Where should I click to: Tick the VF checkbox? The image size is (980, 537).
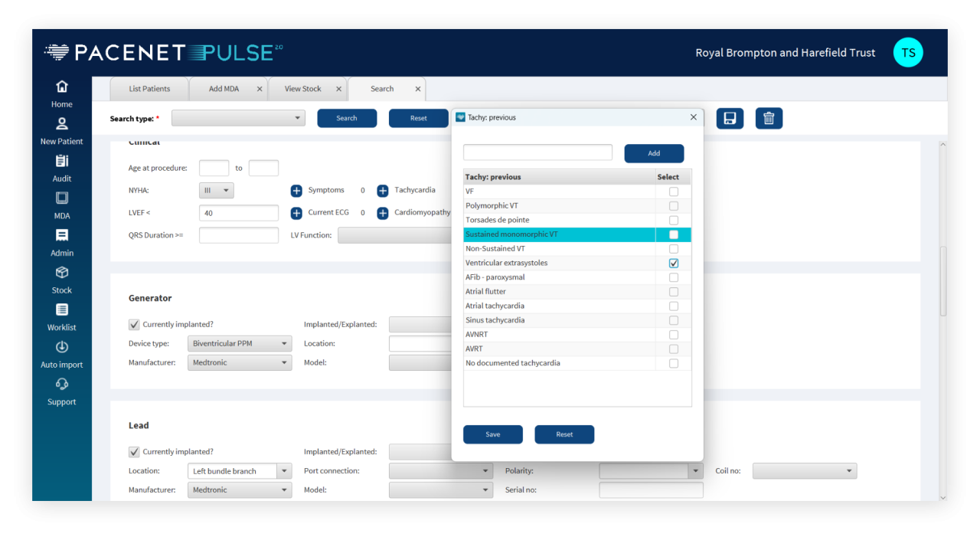[x=674, y=192]
